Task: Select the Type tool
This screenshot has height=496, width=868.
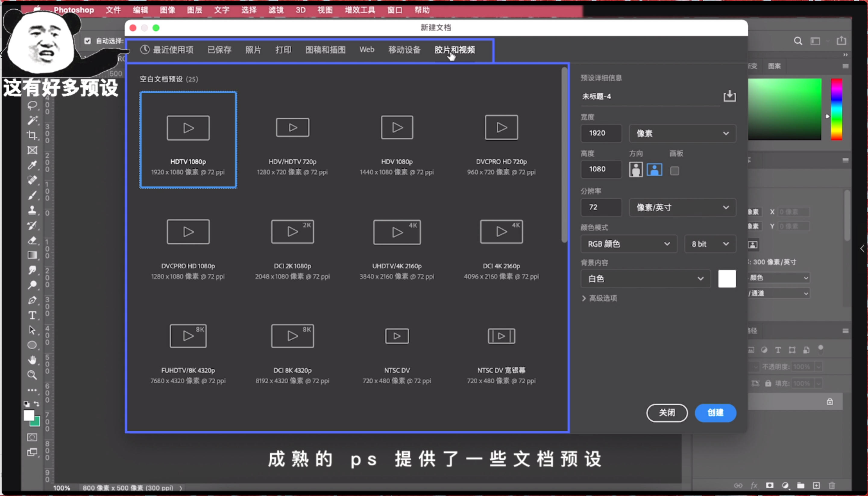Action: point(32,315)
